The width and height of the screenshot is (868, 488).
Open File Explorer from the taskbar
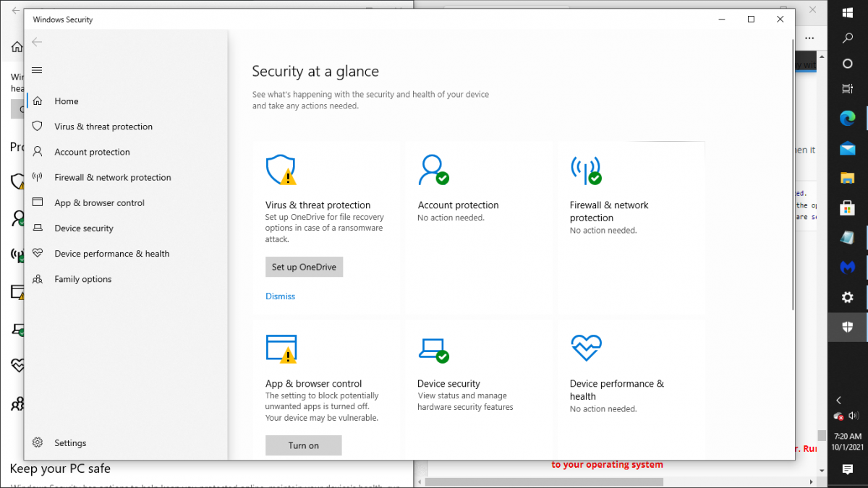[x=848, y=178]
